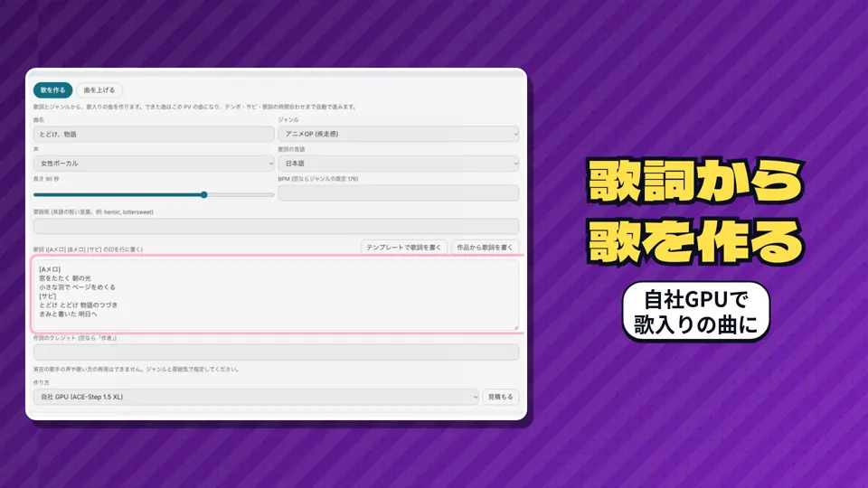Open the ジャンル dropdown showing アニメOP
This screenshot has width=868, height=488.
(399, 134)
